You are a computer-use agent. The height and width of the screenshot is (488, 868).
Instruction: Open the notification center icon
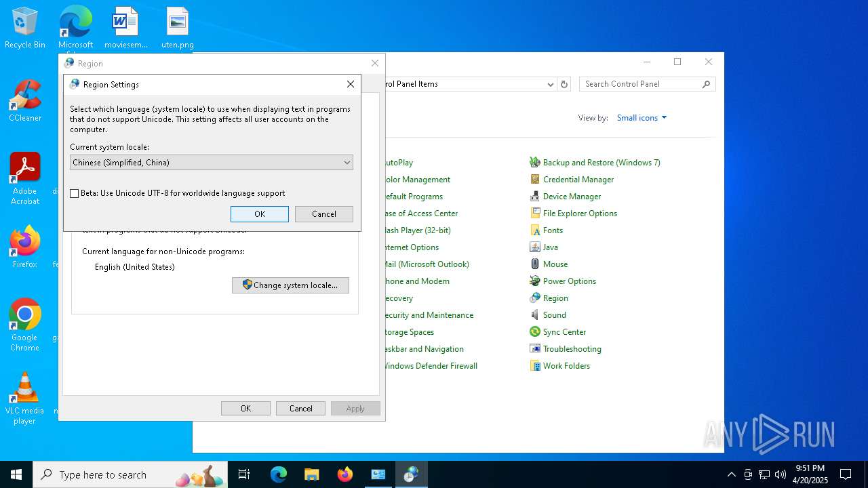pos(846,474)
